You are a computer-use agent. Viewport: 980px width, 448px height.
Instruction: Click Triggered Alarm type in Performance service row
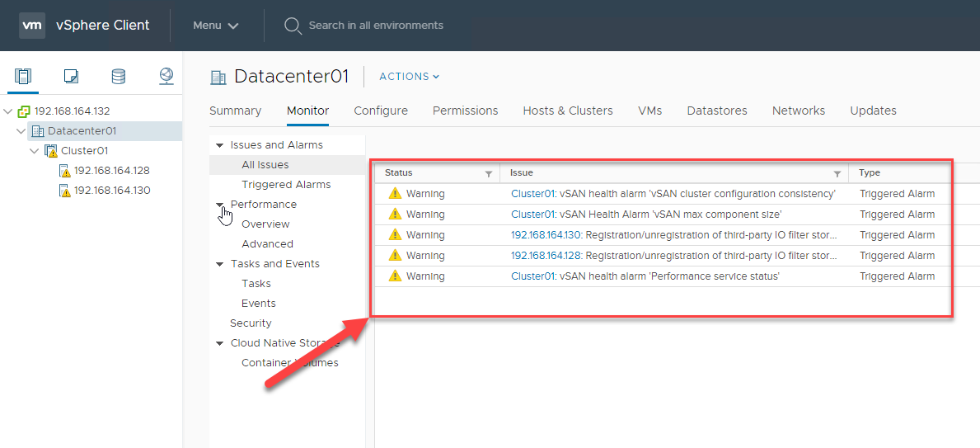(898, 276)
